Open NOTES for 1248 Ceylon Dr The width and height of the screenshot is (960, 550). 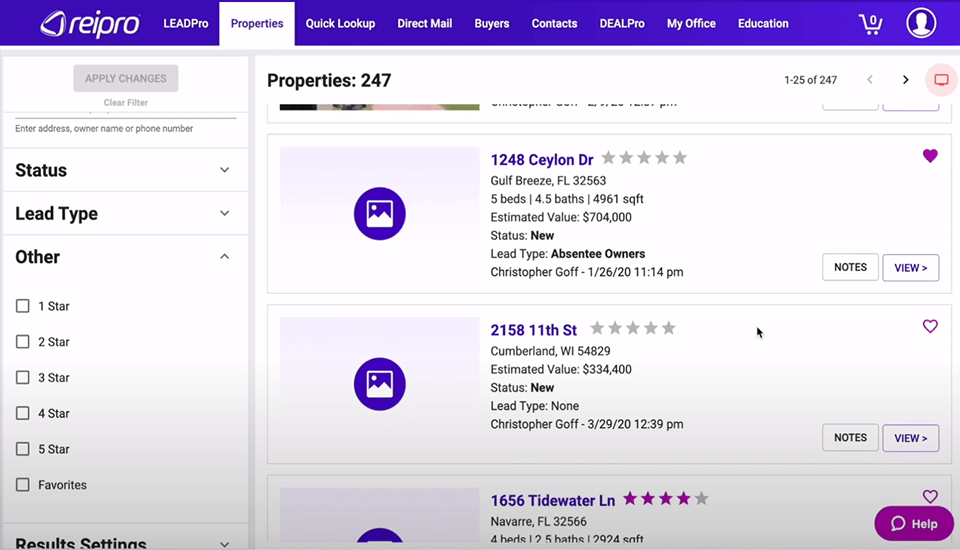coord(850,267)
